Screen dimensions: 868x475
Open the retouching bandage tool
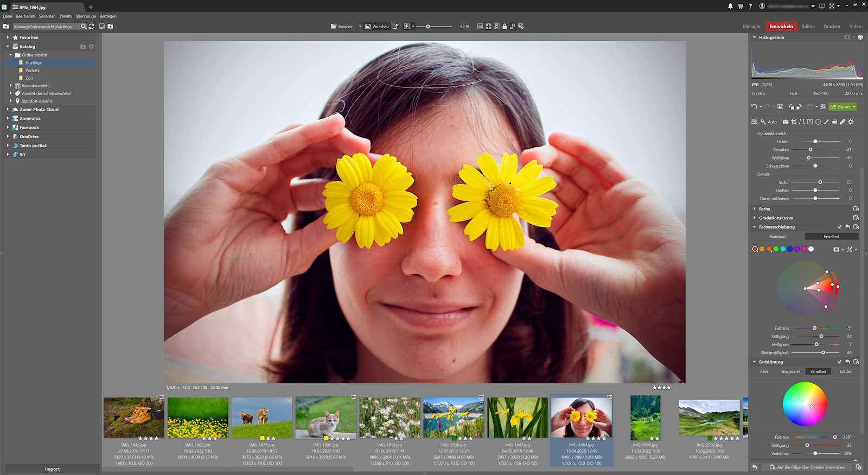click(x=843, y=122)
